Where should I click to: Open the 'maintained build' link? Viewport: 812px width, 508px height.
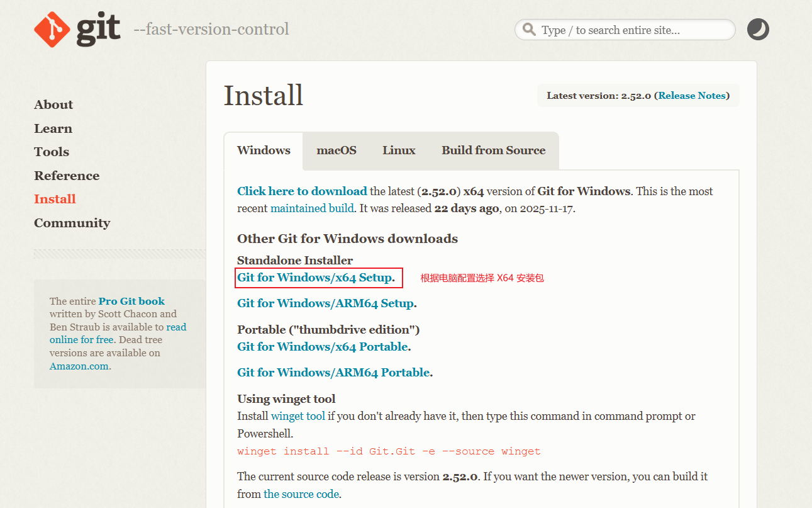click(x=312, y=208)
